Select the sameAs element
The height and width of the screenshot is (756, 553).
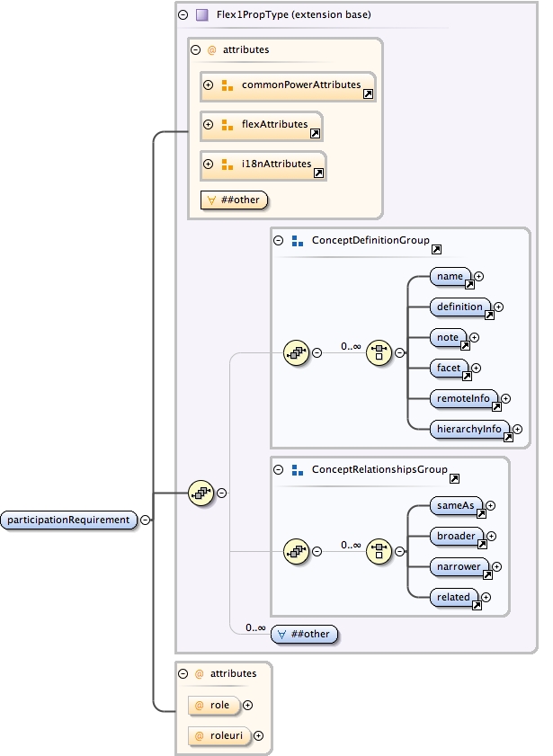tap(456, 505)
